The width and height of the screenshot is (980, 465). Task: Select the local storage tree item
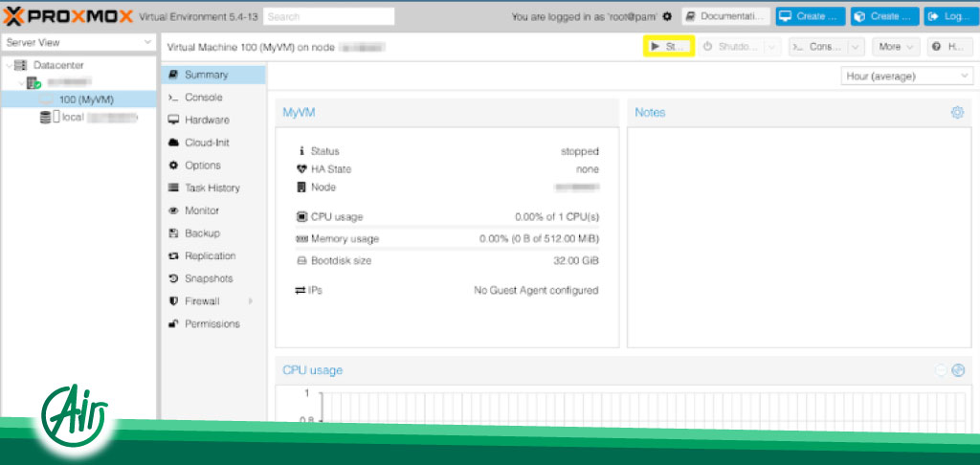(78, 117)
